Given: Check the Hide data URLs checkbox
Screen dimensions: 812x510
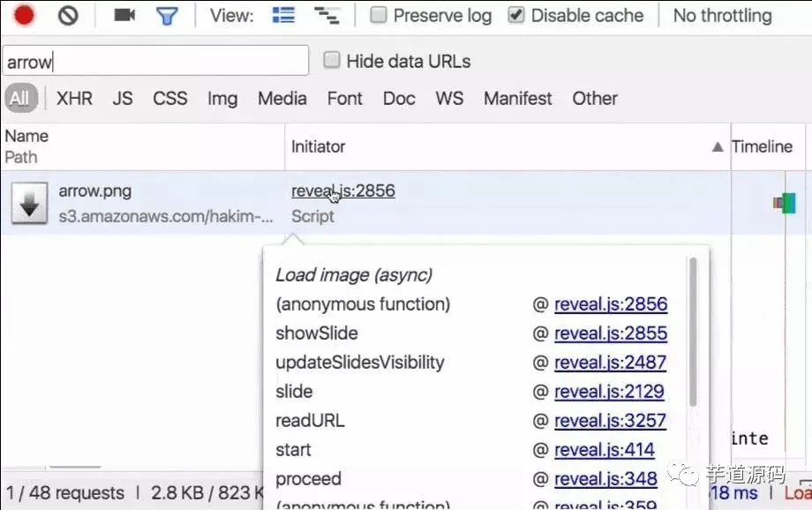Looking at the screenshot, I should pos(332,60).
